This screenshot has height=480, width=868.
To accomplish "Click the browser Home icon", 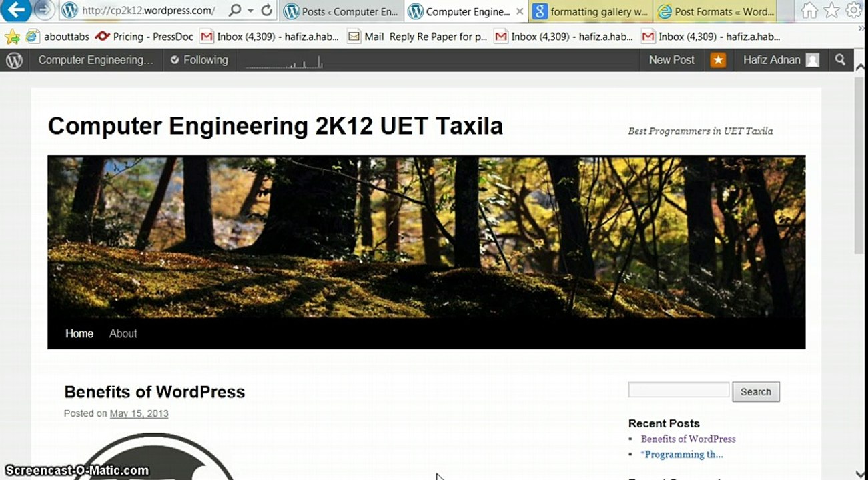I will (809, 11).
